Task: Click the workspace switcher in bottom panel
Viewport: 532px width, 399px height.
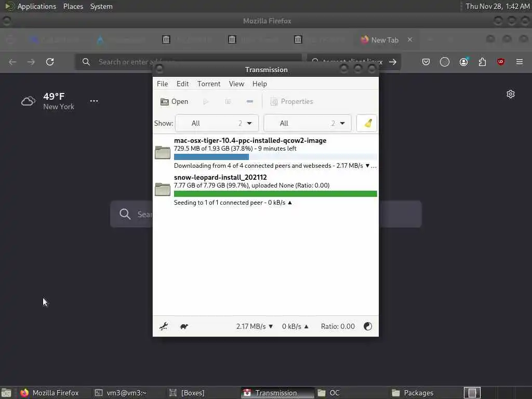Action: pyautogui.click(x=472, y=393)
